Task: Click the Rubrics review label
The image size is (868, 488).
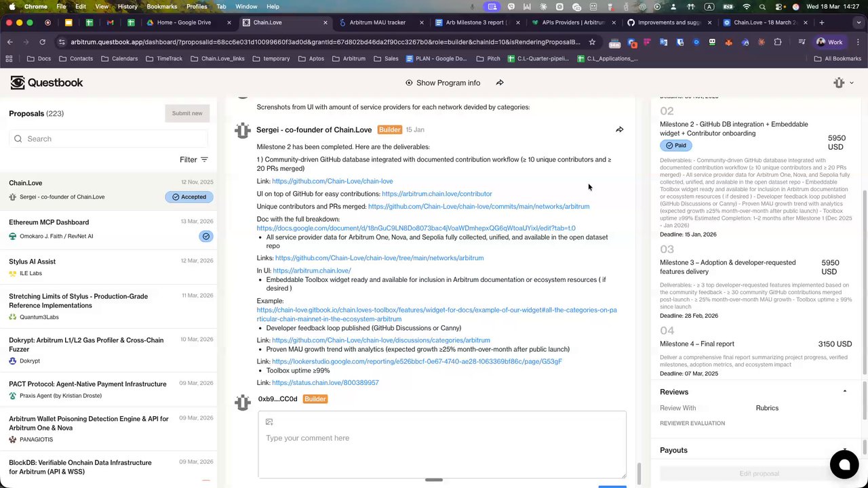Action: (x=767, y=408)
